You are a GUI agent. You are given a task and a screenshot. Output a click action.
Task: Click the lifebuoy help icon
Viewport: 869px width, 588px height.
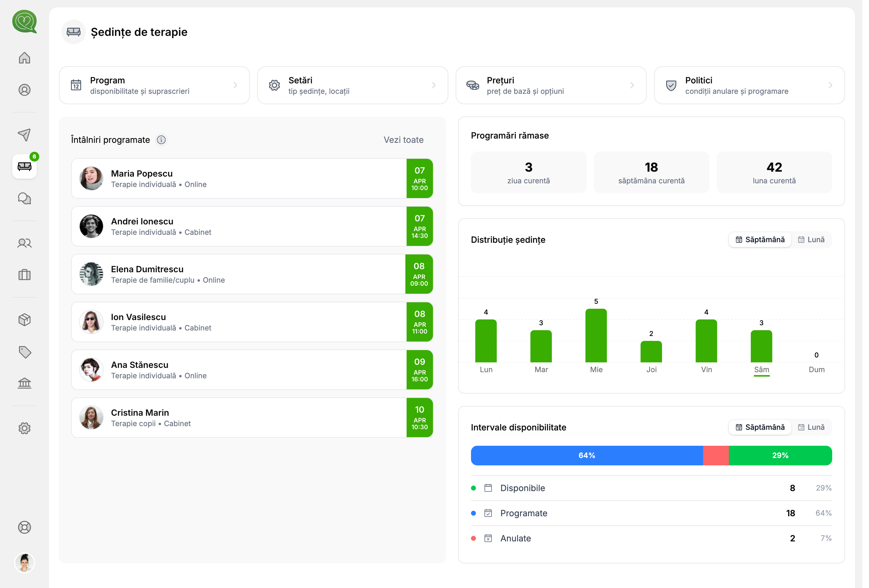tap(24, 527)
